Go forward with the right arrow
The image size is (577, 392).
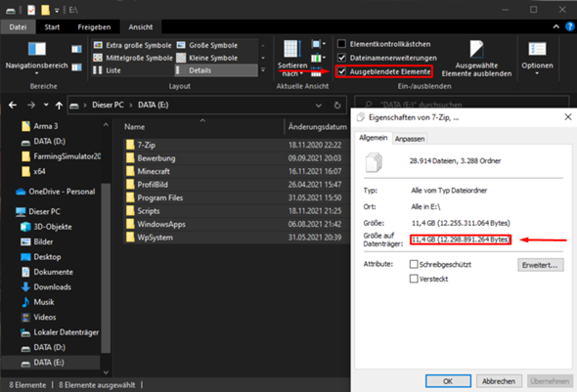[31, 106]
